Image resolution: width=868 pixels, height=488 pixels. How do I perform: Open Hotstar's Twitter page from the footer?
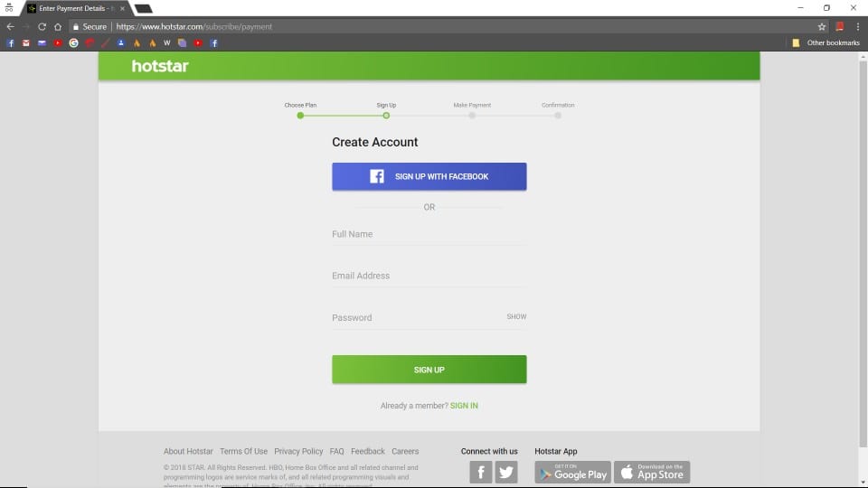point(506,472)
